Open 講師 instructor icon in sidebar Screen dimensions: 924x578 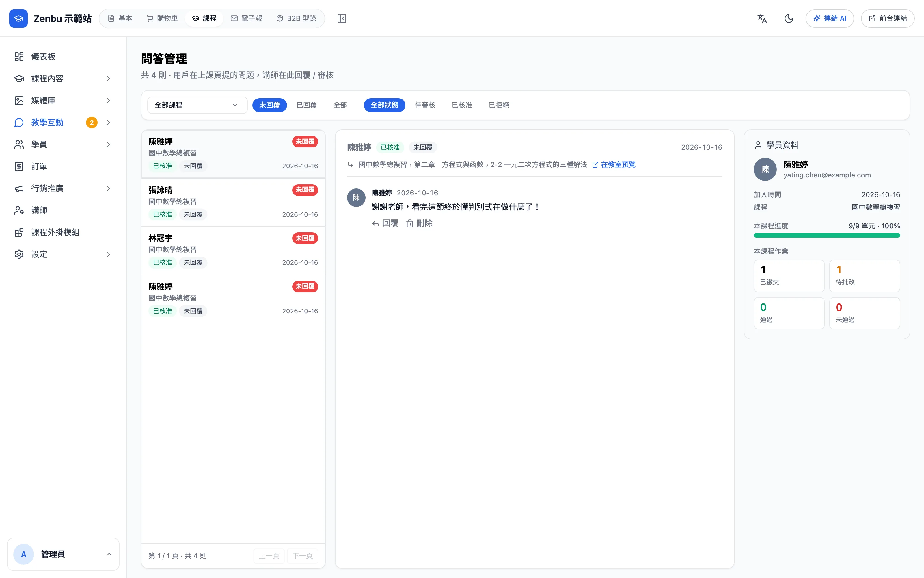point(19,210)
